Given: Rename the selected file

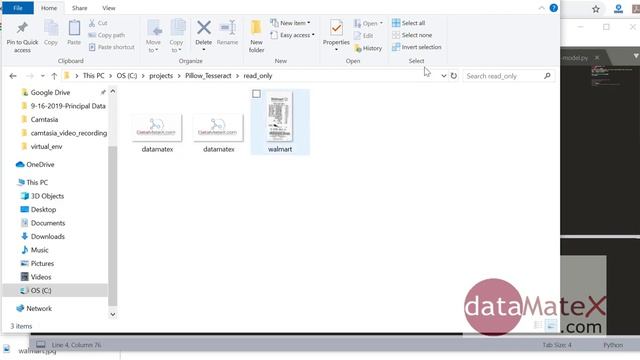Looking at the screenshot, I should pyautogui.click(x=227, y=33).
